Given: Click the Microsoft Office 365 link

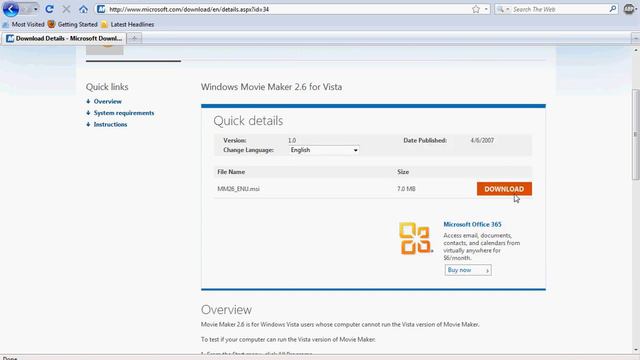Looking at the screenshot, I should [472, 224].
